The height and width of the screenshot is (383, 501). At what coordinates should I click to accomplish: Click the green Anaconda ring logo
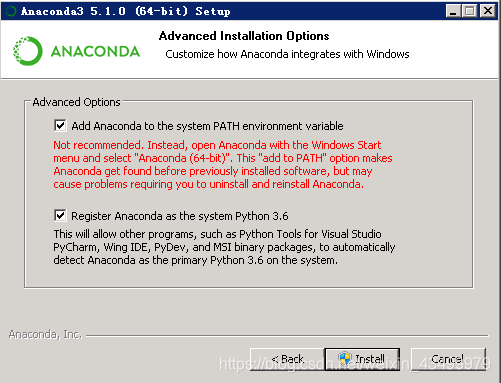28,51
